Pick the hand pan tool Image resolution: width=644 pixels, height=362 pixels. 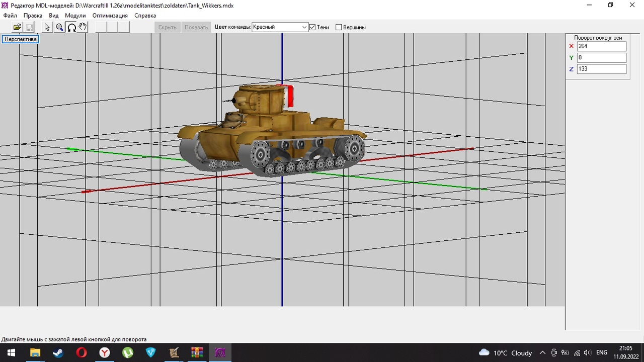83,27
